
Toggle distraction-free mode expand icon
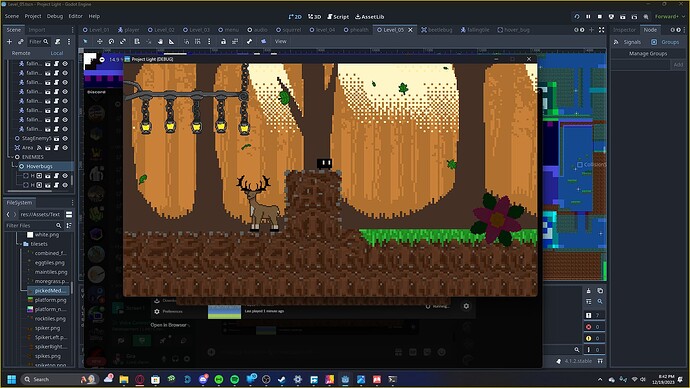(x=602, y=30)
